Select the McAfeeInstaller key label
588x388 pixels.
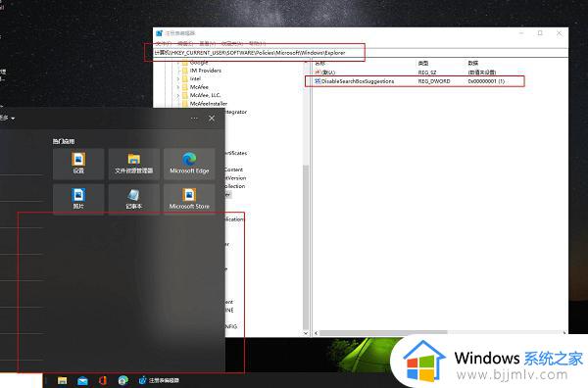pyautogui.click(x=209, y=104)
